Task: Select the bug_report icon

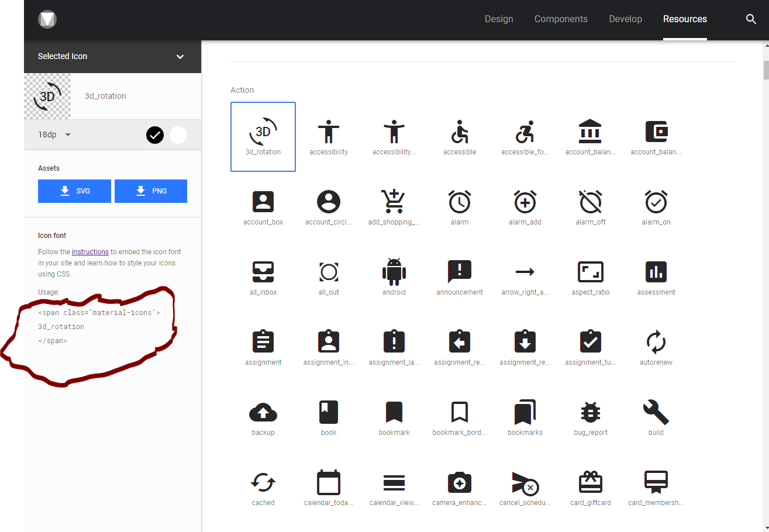Action: pyautogui.click(x=590, y=412)
